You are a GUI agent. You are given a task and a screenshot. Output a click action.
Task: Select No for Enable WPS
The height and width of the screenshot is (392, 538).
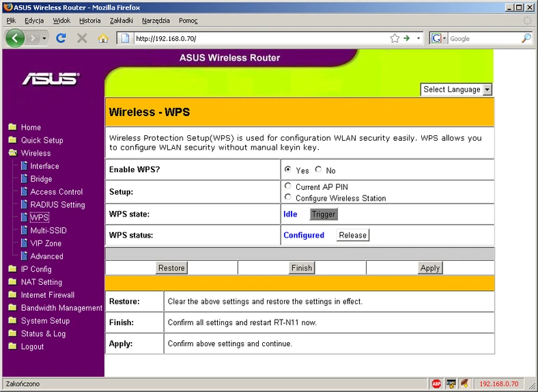(318, 169)
